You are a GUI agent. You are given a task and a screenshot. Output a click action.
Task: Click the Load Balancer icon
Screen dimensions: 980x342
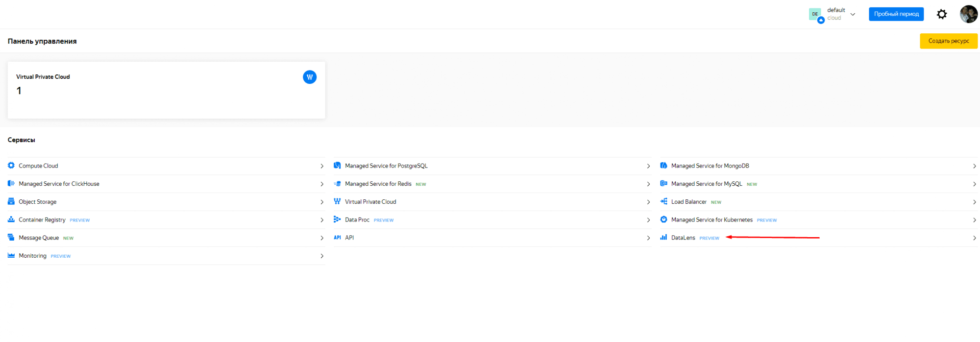(x=663, y=201)
